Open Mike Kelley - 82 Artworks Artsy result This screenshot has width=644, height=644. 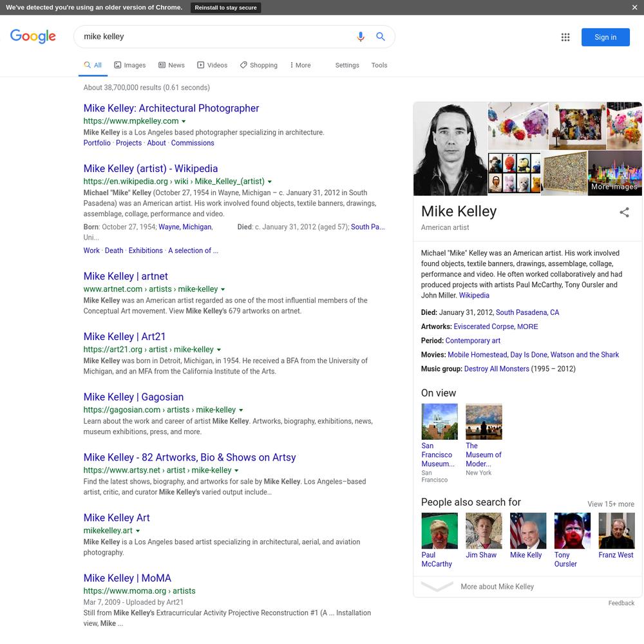pos(189,457)
